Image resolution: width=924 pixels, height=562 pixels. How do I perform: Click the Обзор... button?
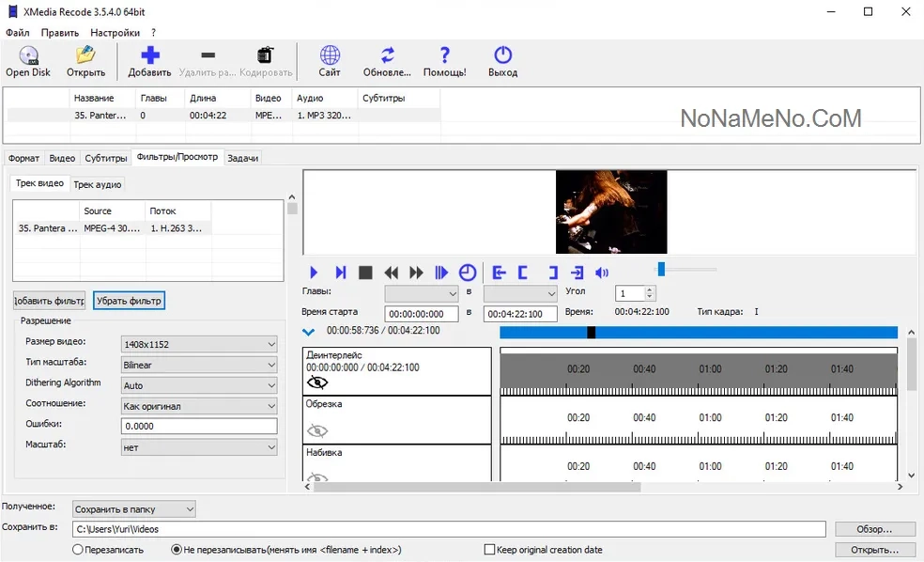click(874, 529)
